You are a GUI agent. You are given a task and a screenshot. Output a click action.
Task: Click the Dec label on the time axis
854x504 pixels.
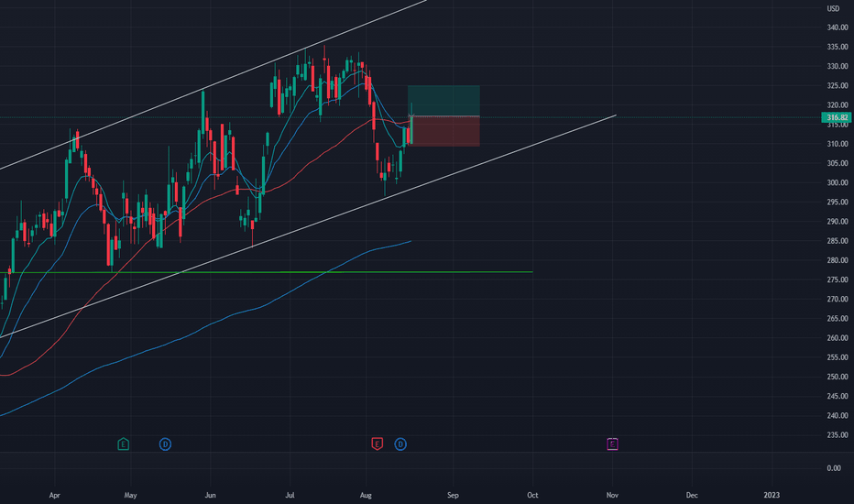(692, 495)
